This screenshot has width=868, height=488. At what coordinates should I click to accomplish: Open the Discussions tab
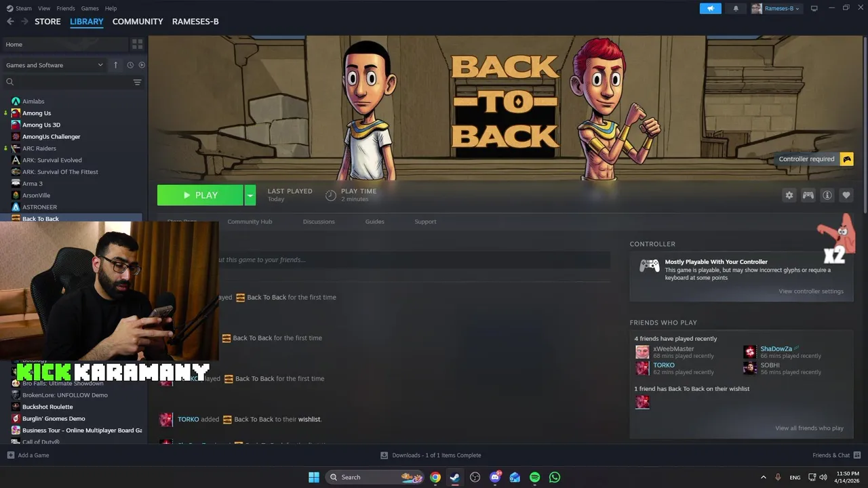click(319, 222)
